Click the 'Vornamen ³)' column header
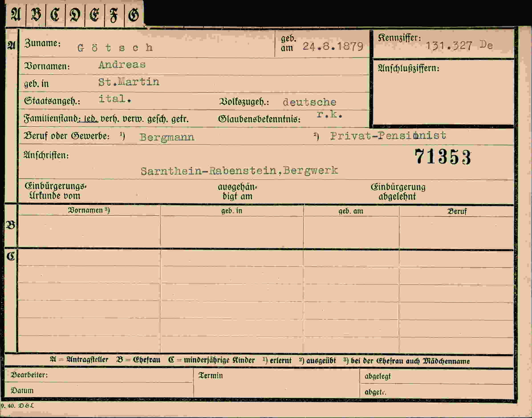 pyautogui.click(x=89, y=211)
